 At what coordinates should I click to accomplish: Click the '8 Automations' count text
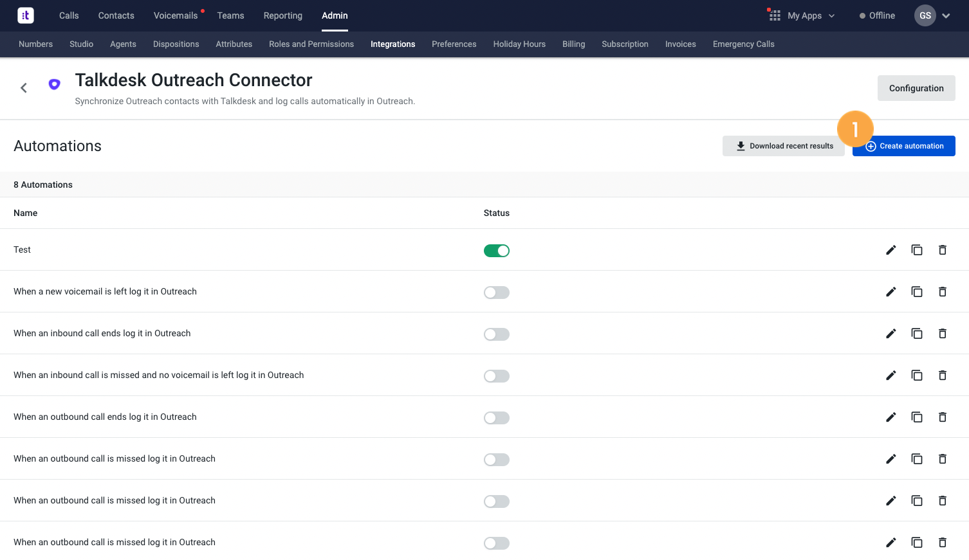43,185
